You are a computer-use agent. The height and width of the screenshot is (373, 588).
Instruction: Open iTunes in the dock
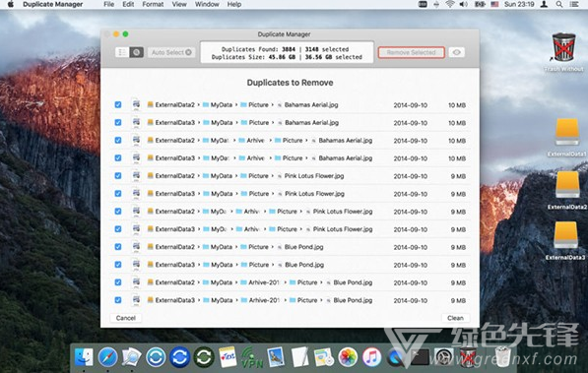[371, 357]
